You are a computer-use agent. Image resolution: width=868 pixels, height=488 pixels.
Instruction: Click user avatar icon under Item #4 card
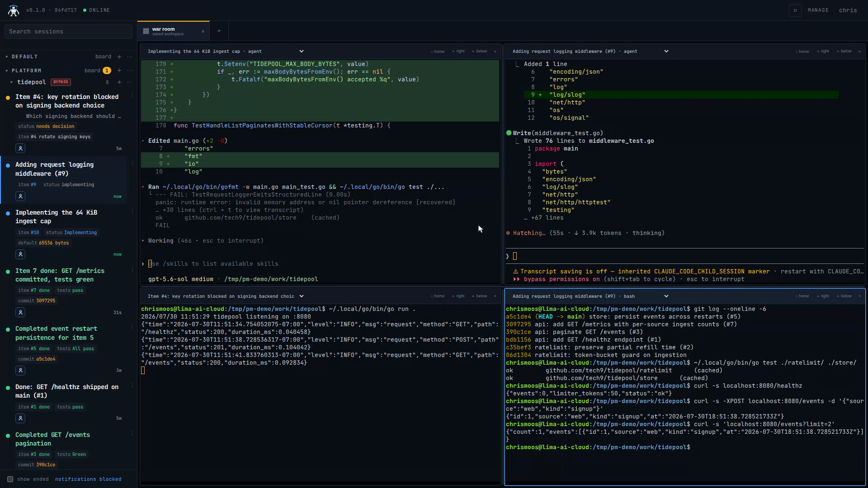pos(20,148)
